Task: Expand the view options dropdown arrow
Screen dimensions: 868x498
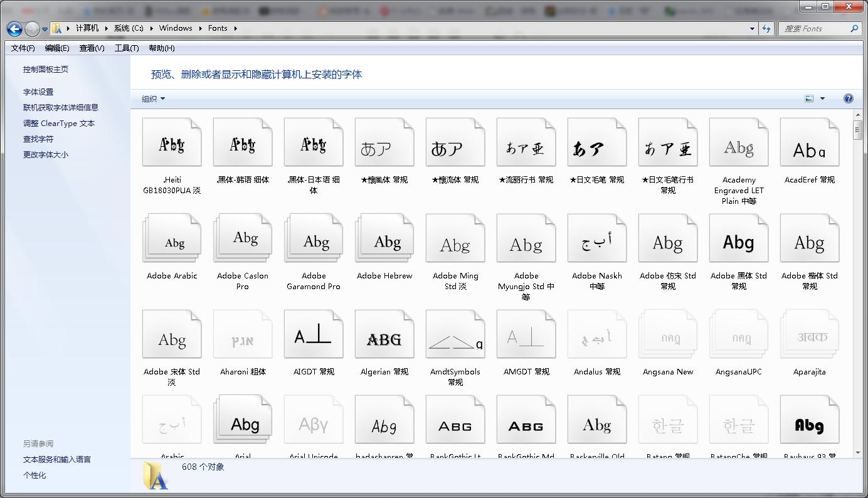Action: (822, 98)
